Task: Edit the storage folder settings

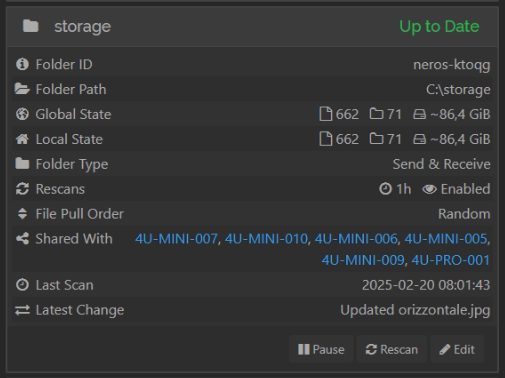Action: [x=457, y=349]
